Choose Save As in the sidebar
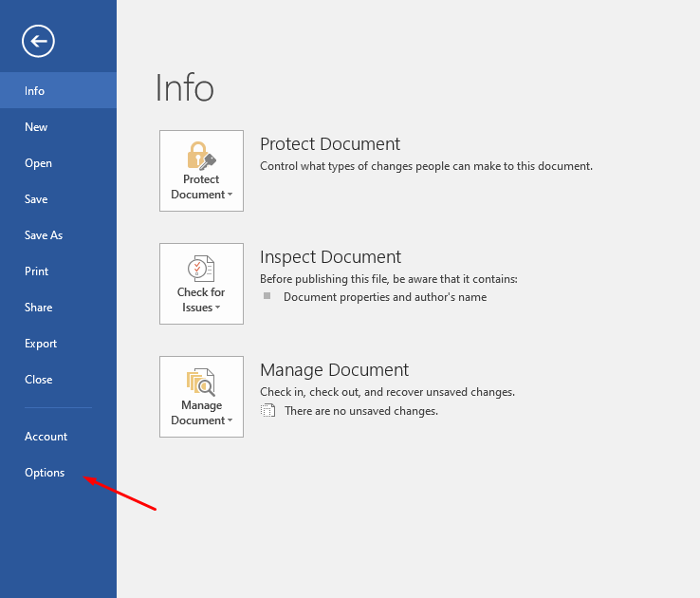Image resolution: width=700 pixels, height=598 pixels. pyautogui.click(x=58, y=235)
